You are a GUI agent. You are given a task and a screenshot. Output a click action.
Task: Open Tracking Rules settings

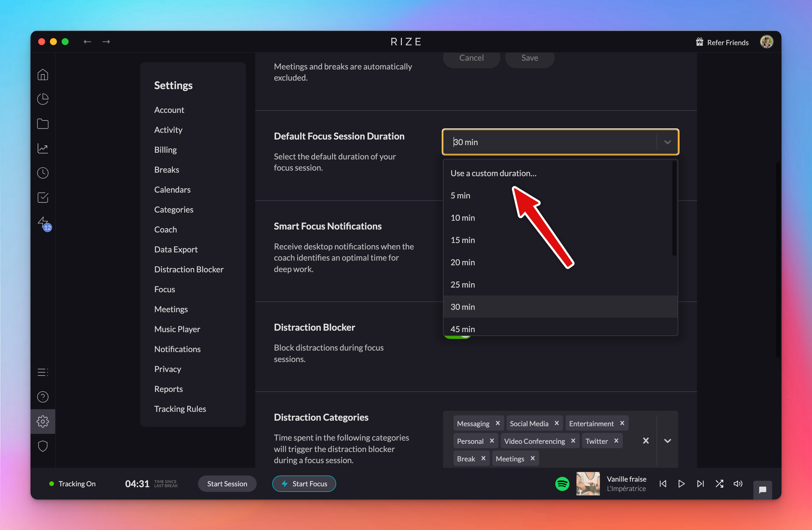tap(180, 409)
